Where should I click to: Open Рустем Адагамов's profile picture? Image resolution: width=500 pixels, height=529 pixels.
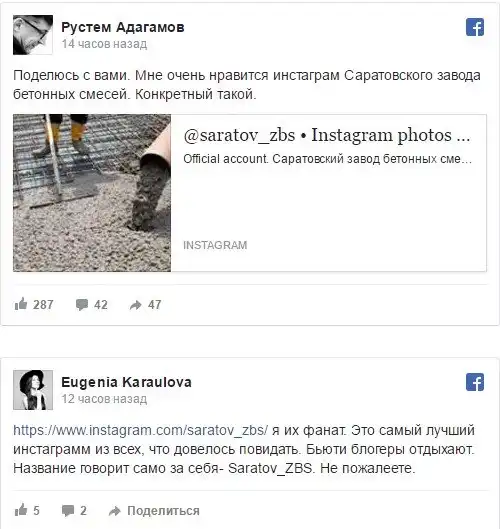[x=33, y=35]
